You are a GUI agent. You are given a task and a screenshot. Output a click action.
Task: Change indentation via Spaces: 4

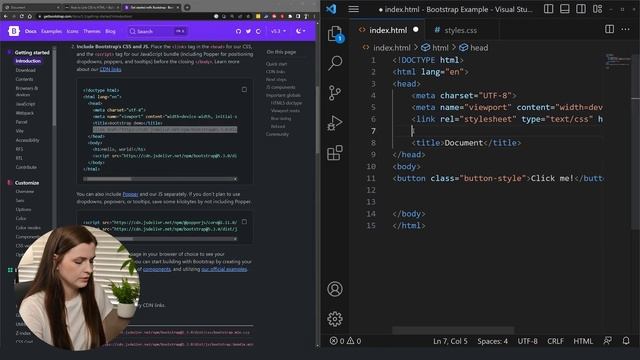pos(492,341)
